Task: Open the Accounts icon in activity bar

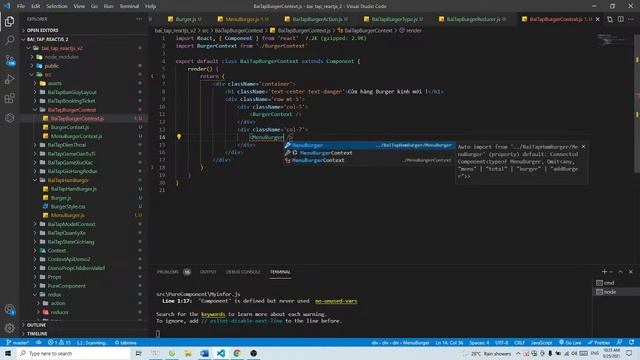Action: 9,310
